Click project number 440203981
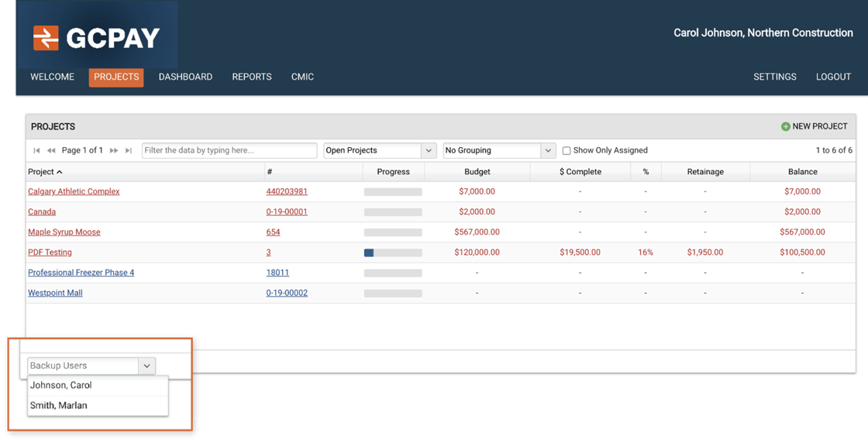The image size is (868, 443). [x=287, y=191]
